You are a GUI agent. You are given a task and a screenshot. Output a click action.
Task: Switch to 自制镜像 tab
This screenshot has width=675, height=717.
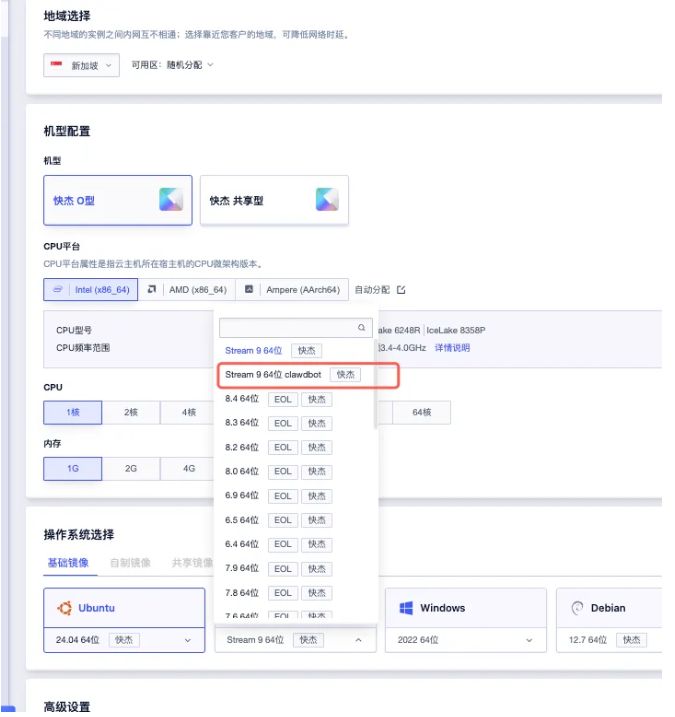[130, 563]
